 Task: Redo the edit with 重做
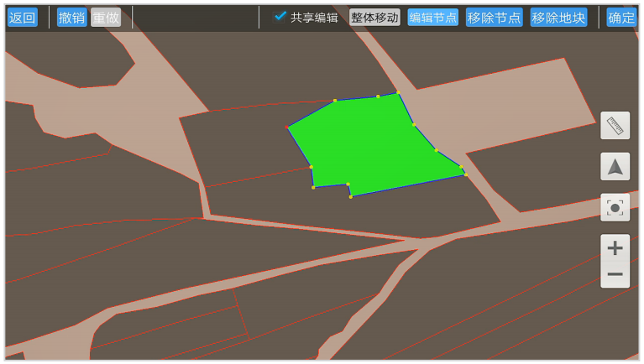[x=106, y=18]
